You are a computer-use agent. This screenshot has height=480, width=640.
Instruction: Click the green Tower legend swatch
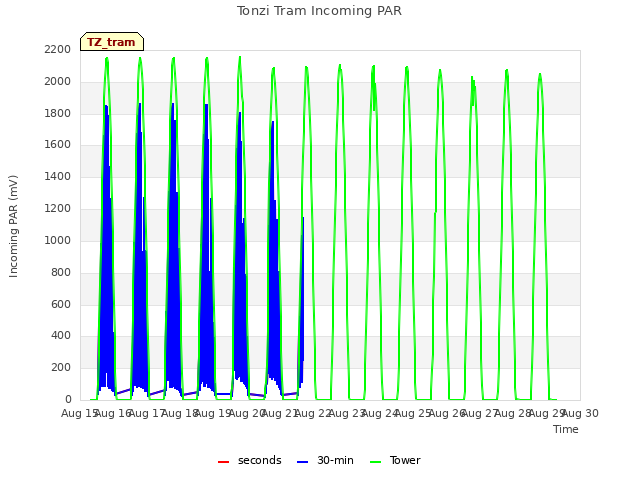click(x=375, y=461)
